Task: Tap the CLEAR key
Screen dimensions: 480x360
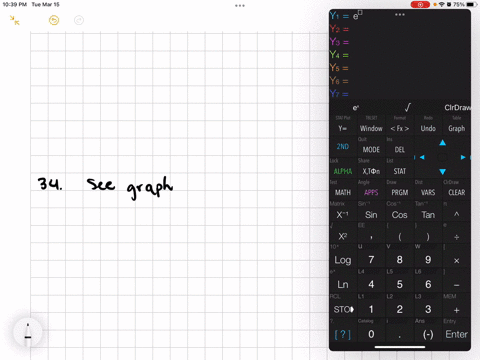Action: [456, 192]
